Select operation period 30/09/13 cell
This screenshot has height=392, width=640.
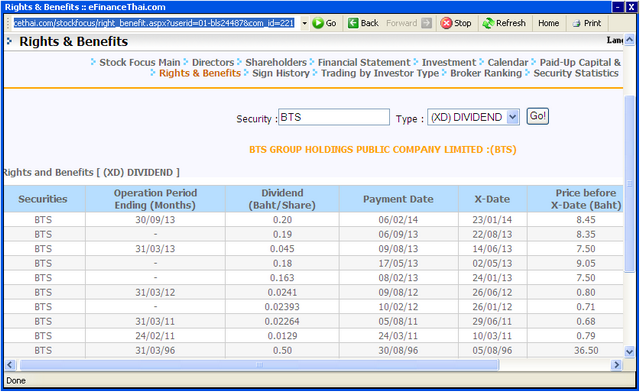click(155, 220)
